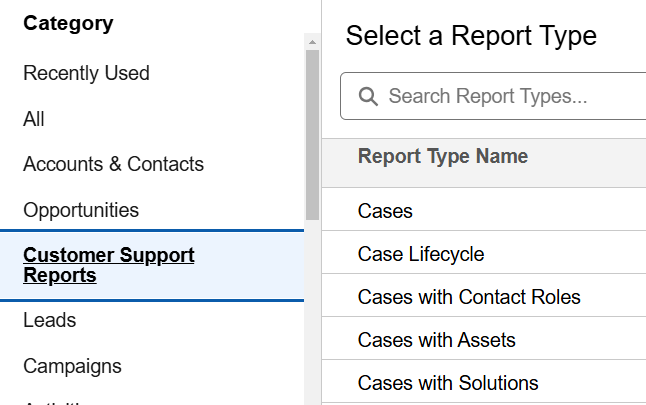Click the Select a Report Type heading
This screenshot has height=405, width=646.
tap(471, 36)
